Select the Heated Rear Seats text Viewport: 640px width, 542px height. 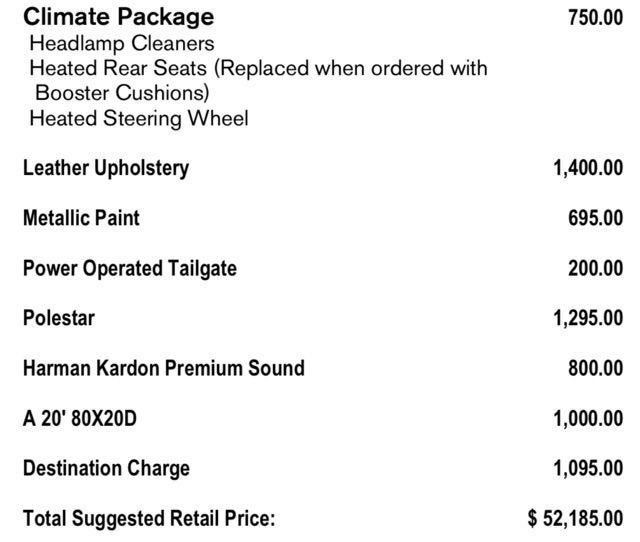pyautogui.click(x=258, y=69)
